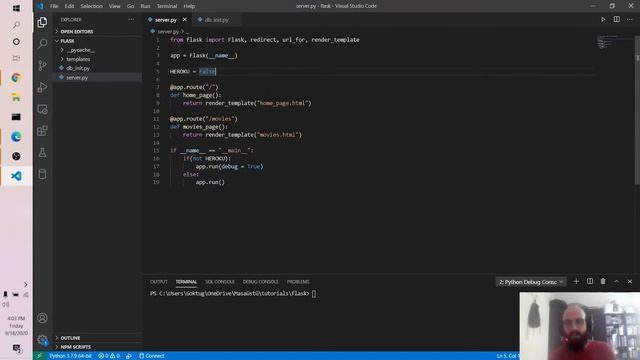Click the remote window indicator in status bar
Viewport: 640px width, 360px height.
[40, 356]
